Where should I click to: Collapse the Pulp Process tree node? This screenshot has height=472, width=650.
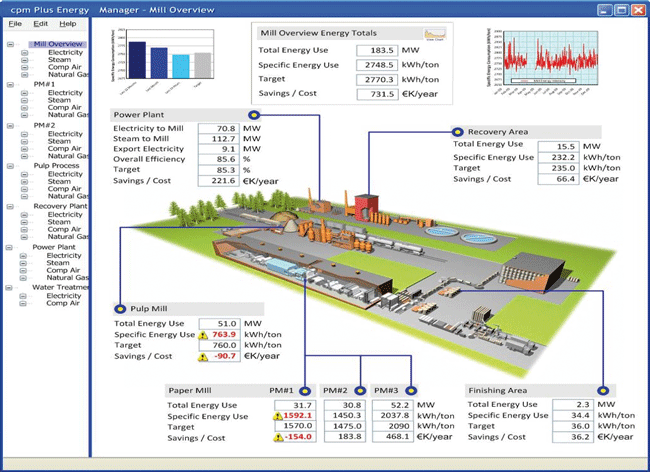(x=10, y=166)
